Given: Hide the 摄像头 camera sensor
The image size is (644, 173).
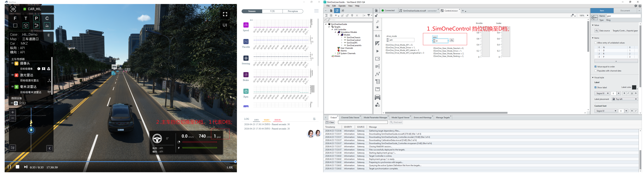Looking at the screenshot, I should click(x=12, y=63).
